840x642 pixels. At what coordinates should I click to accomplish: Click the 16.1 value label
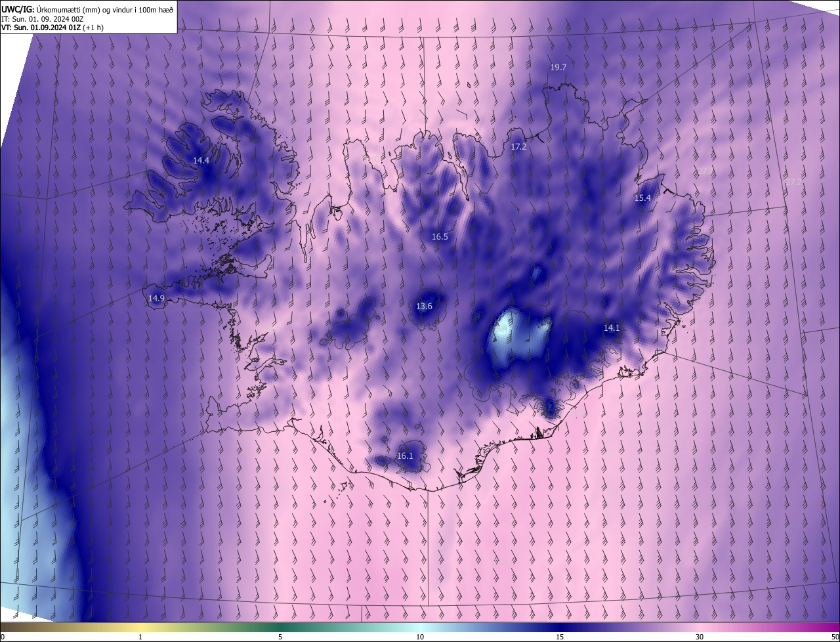click(405, 456)
